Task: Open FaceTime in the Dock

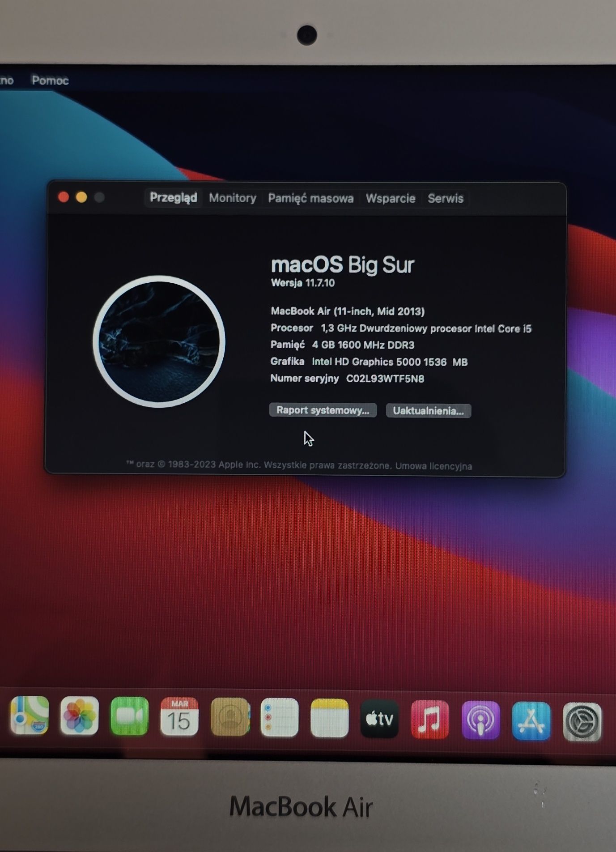Action: tap(129, 716)
